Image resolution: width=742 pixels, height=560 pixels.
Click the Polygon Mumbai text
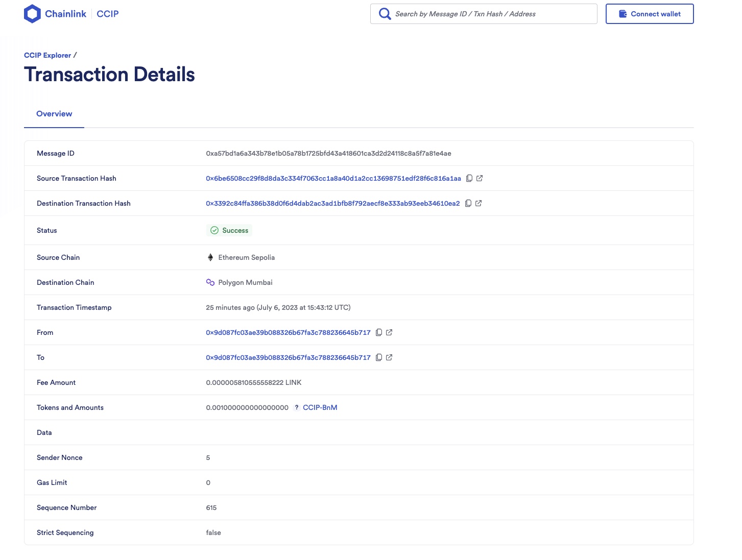click(246, 282)
